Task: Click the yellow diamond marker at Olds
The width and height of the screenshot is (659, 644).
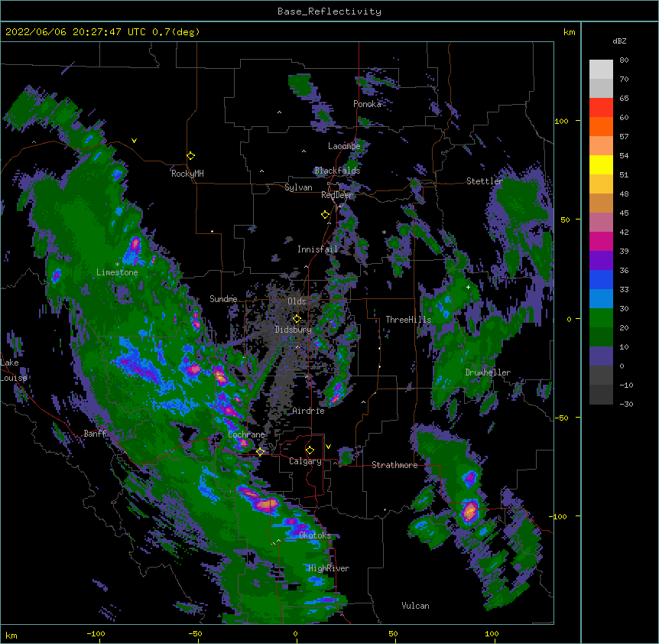Action: 297,319
